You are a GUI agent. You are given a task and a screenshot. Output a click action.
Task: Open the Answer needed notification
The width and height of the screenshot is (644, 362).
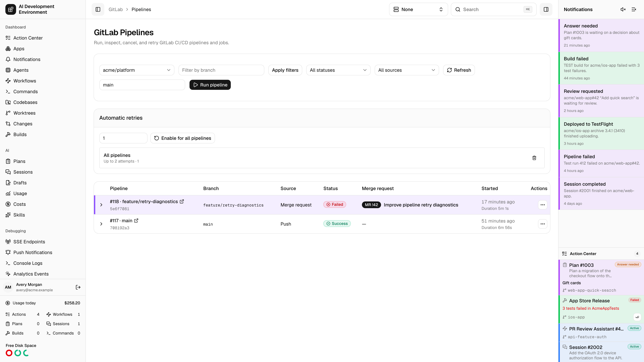click(601, 36)
